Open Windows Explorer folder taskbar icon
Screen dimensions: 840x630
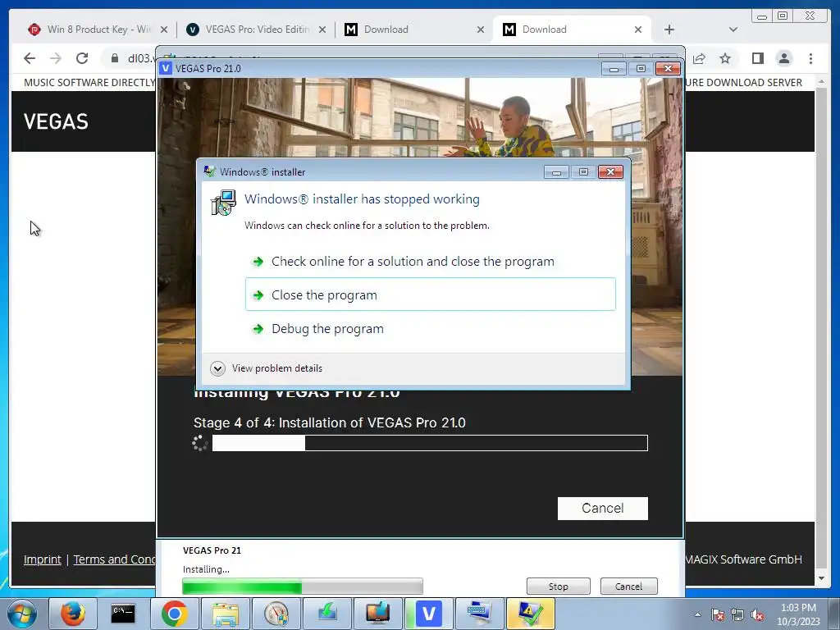[x=225, y=614]
